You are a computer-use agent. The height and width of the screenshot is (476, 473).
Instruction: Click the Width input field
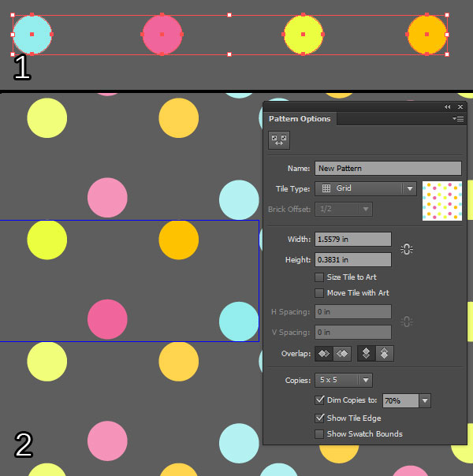click(353, 240)
